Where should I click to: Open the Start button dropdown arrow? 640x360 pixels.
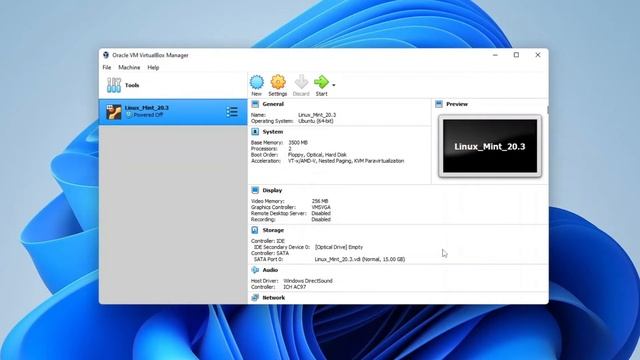pyautogui.click(x=334, y=85)
